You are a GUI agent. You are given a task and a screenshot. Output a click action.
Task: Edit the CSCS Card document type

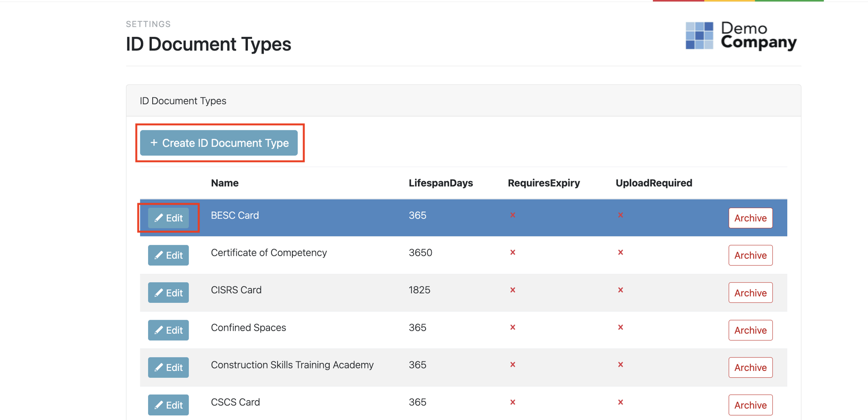click(x=168, y=405)
